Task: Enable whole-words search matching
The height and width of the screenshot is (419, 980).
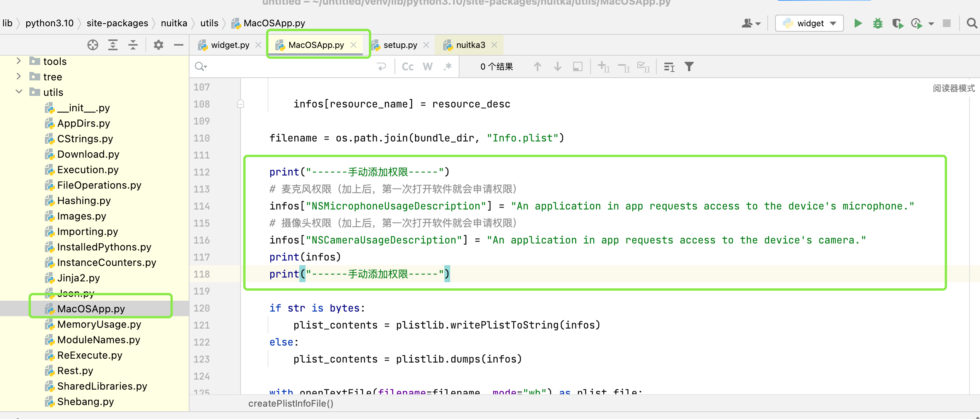Action: pos(427,66)
